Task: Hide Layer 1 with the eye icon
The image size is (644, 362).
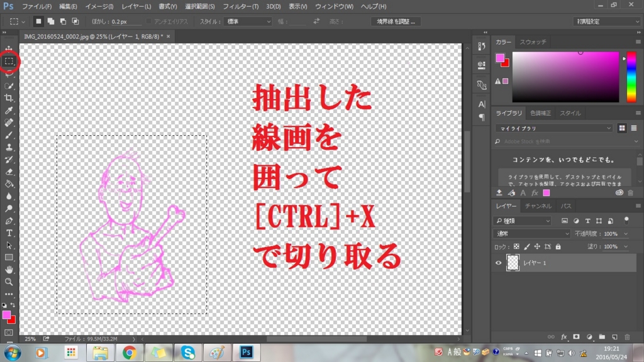Action: click(499, 263)
